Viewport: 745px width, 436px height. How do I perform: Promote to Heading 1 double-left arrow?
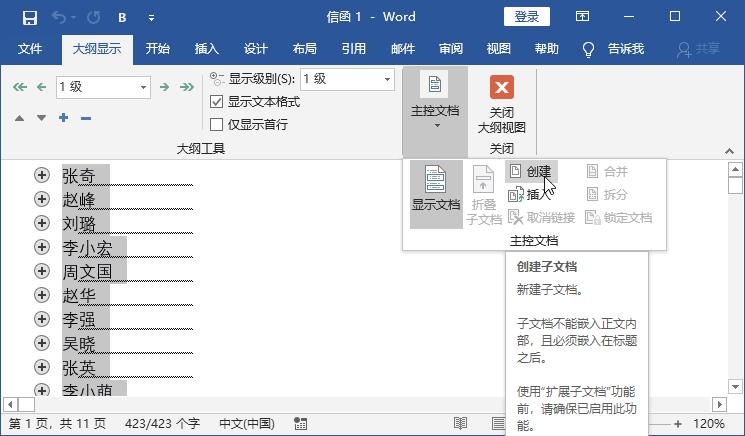[20, 87]
